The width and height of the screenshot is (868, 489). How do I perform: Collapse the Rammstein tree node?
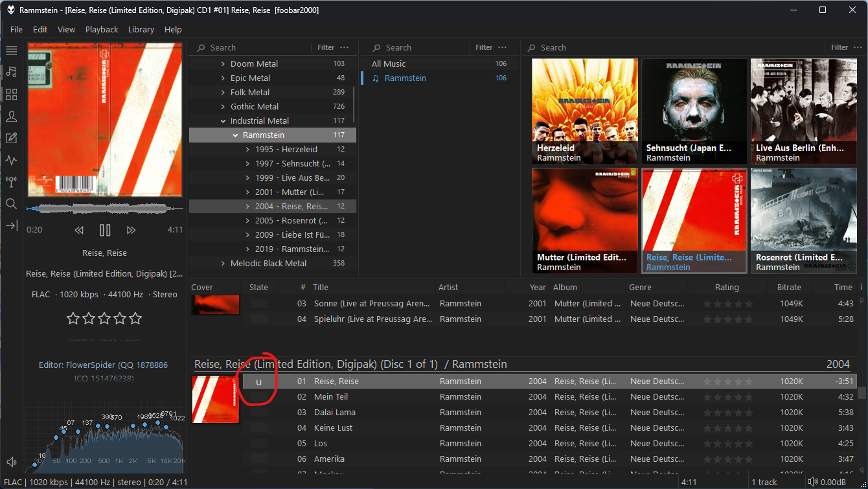coord(235,135)
